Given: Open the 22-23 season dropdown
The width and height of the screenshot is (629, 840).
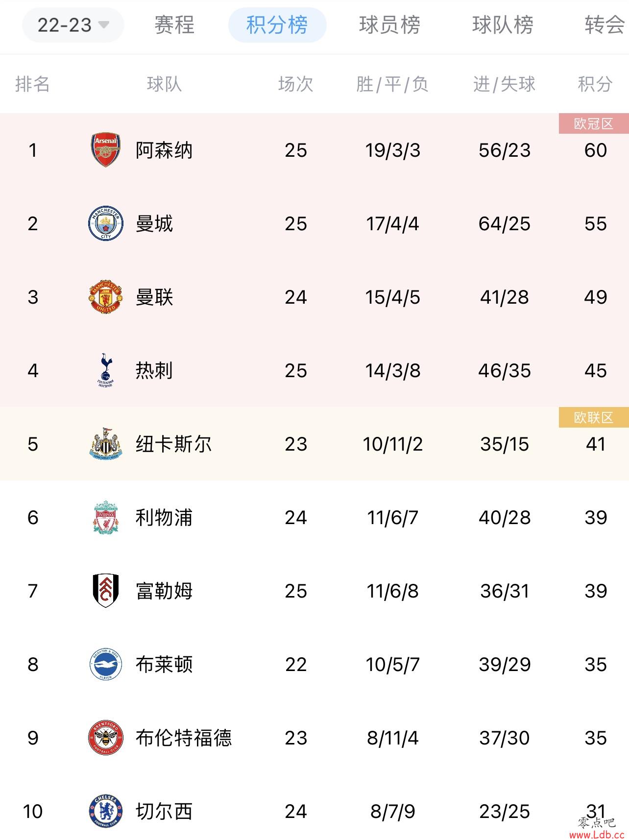Looking at the screenshot, I should coord(73,25).
